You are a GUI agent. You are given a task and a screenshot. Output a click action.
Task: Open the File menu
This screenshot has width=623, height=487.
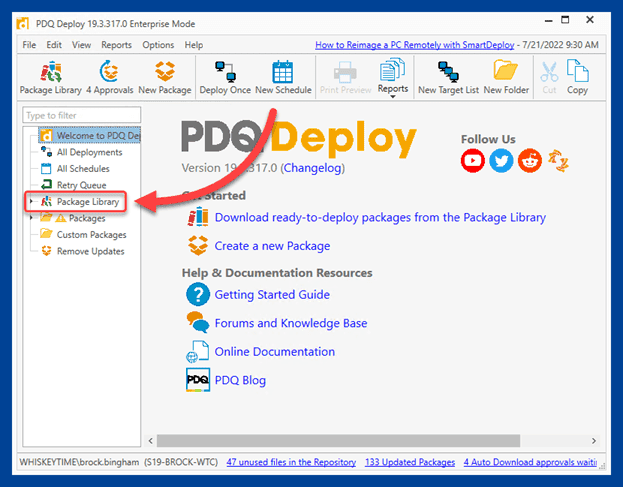[29, 45]
